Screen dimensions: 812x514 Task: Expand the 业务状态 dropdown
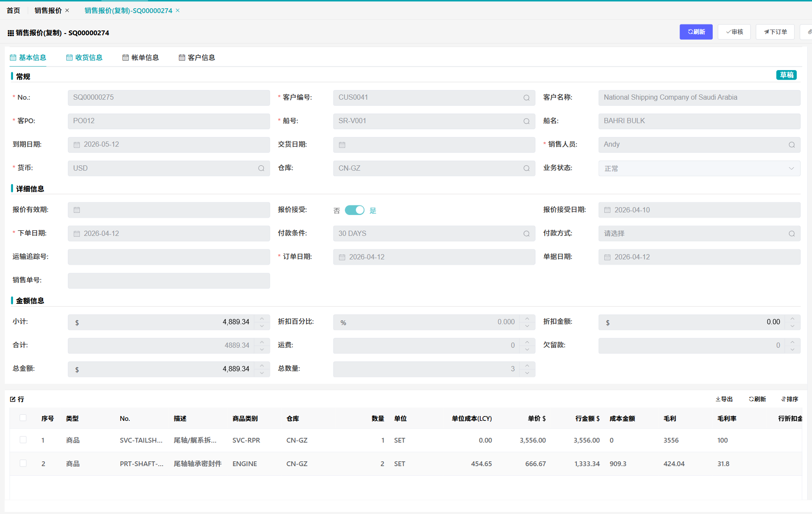[791, 168]
